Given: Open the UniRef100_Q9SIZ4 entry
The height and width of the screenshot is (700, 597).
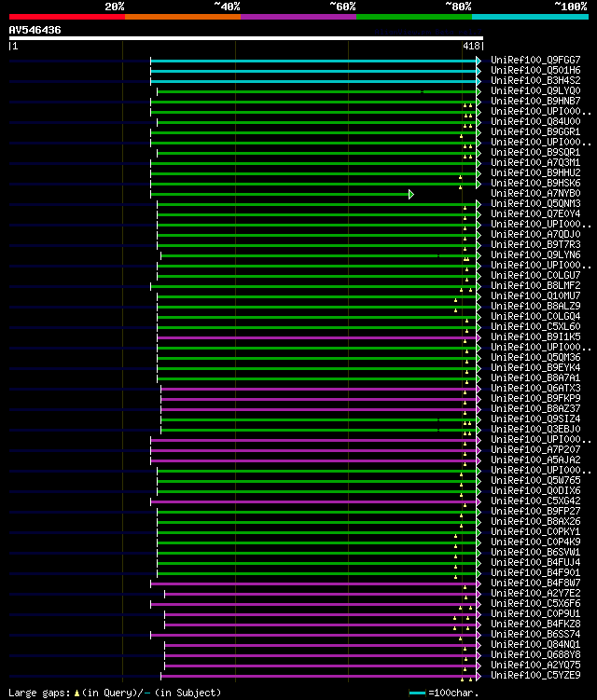Looking at the screenshot, I should point(535,419).
